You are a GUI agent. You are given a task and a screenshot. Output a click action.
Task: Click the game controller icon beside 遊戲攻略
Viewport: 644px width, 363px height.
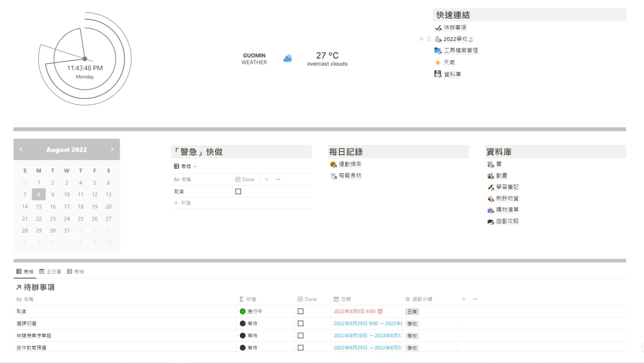coord(491,222)
